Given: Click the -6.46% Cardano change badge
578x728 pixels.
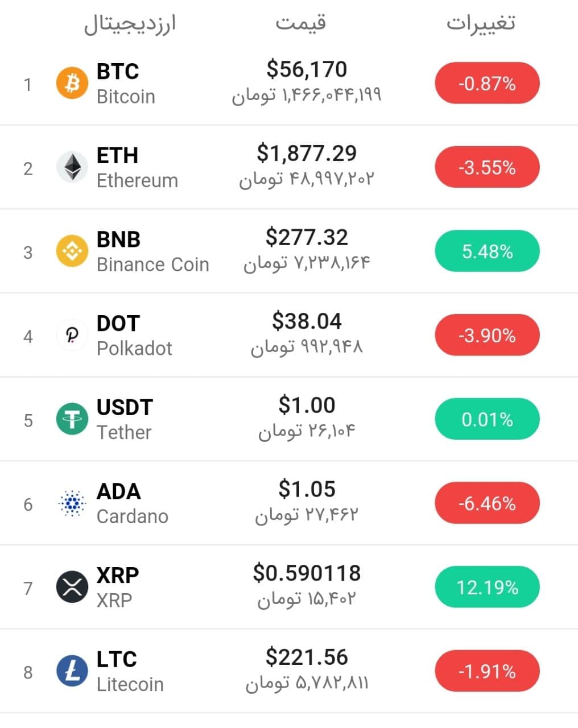Looking at the screenshot, I should [x=487, y=503].
